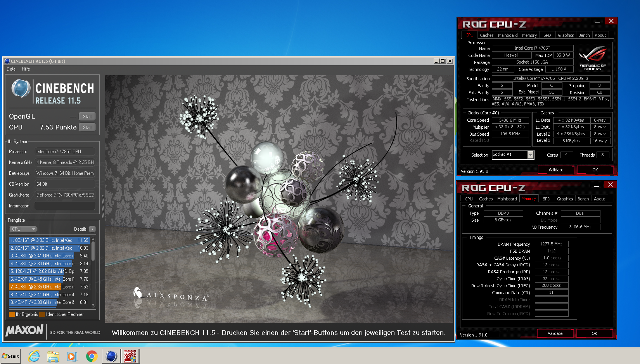Select highlighted ranking entry 7 with 7.53
640x364 pixels.
[x=49, y=287]
